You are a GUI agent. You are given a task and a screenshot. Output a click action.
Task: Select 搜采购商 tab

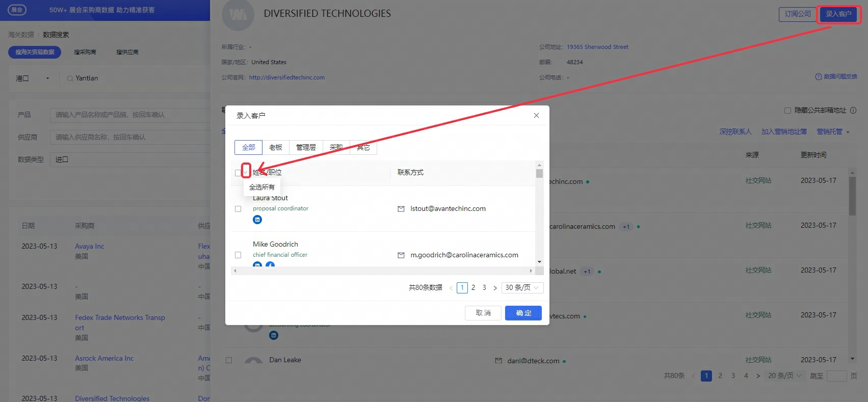click(85, 52)
